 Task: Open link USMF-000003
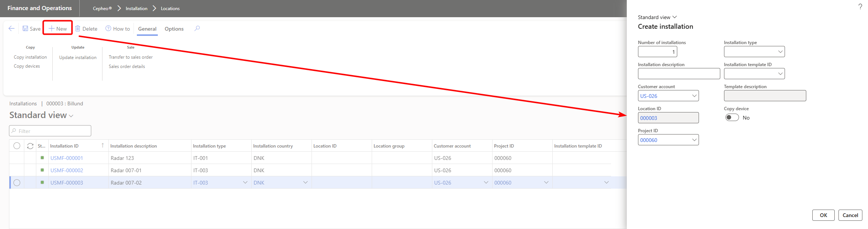click(67, 183)
